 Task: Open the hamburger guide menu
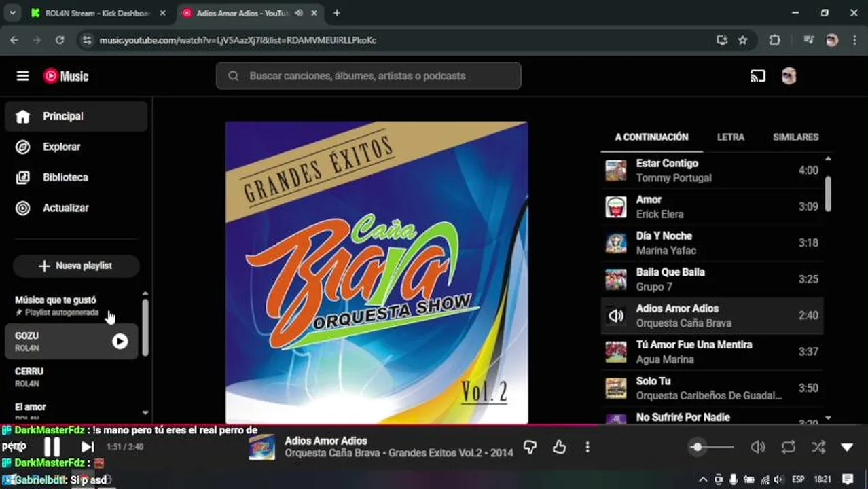[22, 76]
